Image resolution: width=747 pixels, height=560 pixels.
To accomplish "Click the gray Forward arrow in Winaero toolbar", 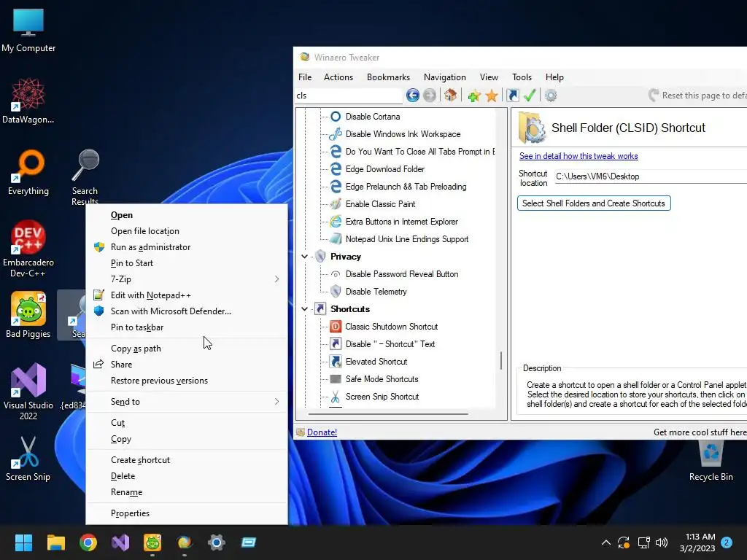I will (429, 96).
